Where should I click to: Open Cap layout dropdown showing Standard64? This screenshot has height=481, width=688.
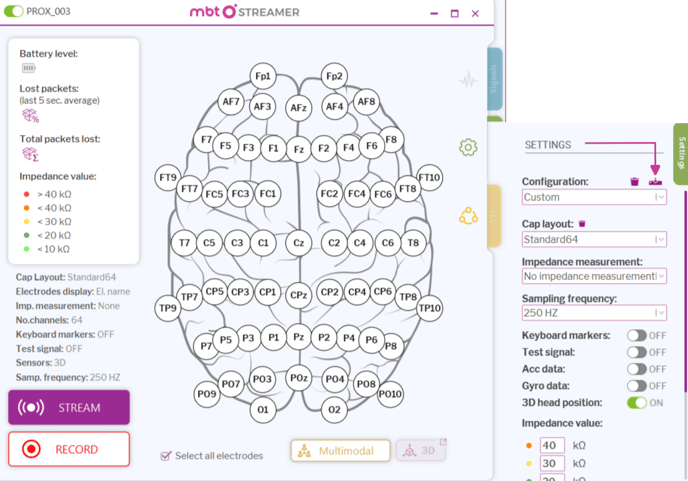click(595, 239)
